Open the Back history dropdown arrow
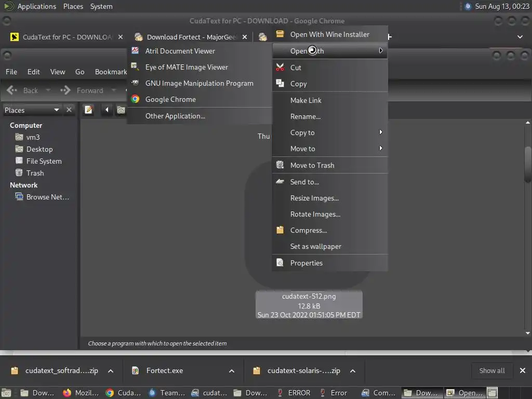 coord(48,90)
